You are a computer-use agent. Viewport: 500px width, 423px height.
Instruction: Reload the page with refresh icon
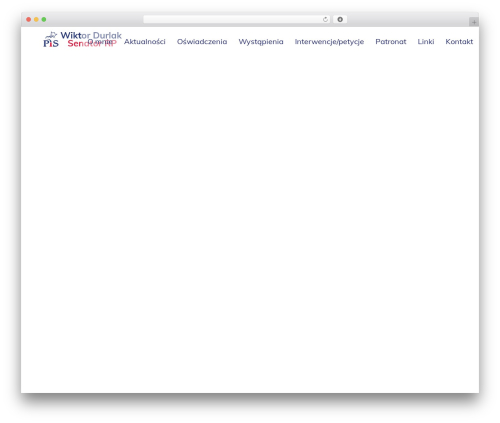325,19
